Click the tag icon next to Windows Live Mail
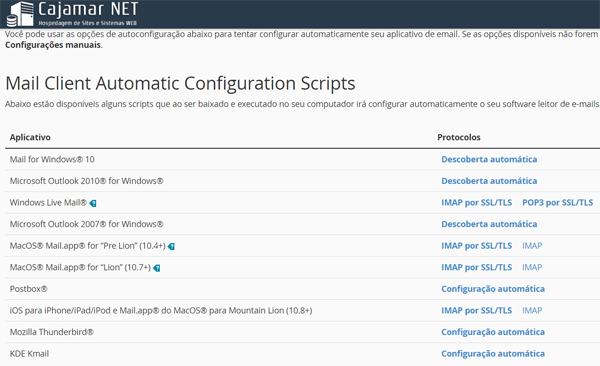 [93, 203]
